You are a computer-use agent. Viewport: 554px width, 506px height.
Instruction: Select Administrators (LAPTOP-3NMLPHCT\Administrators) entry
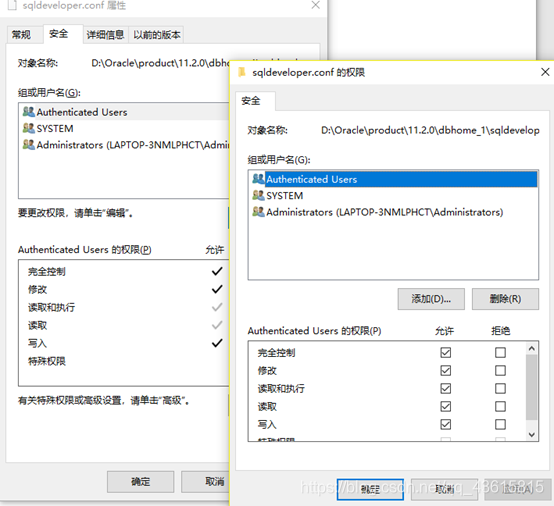coord(394,212)
